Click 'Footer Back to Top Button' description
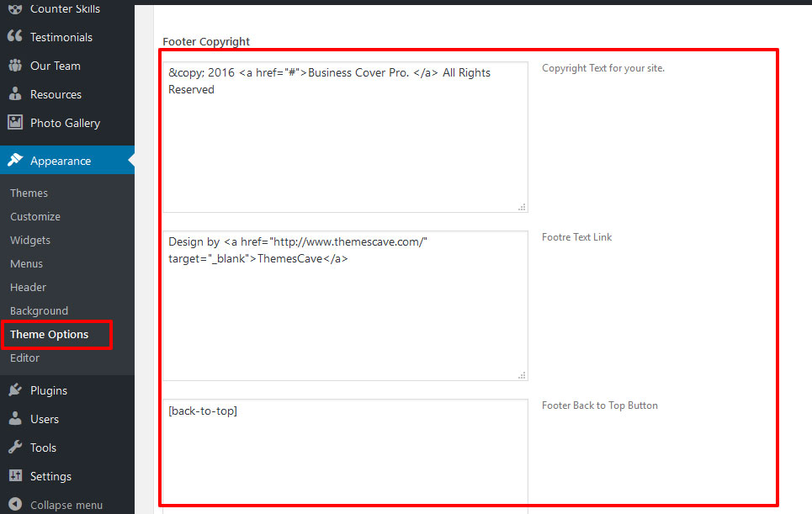Viewport: 812px width, 514px height. pos(600,405)
